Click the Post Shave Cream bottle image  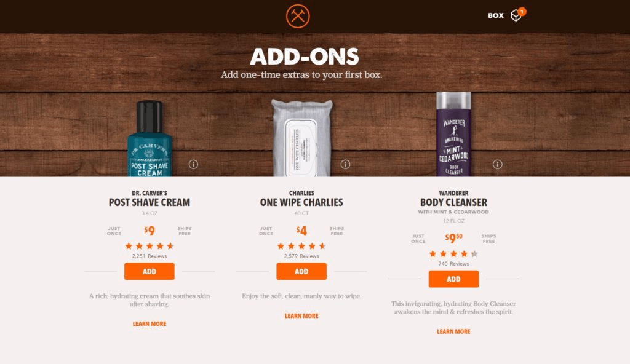pyautogui.click(x=150, y=138)
